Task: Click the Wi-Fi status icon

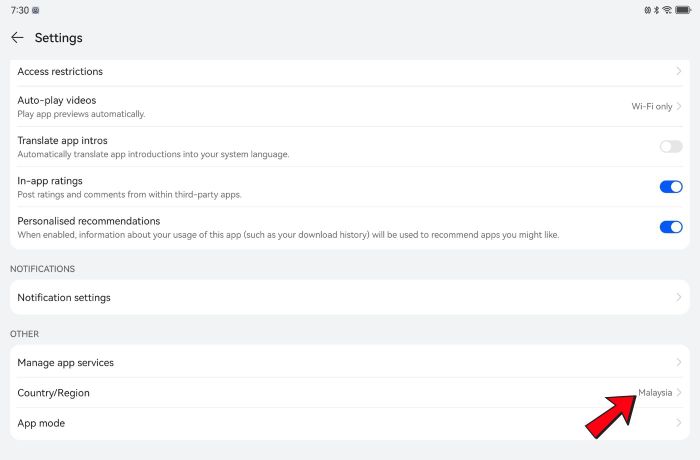Action: pos(667,10)
